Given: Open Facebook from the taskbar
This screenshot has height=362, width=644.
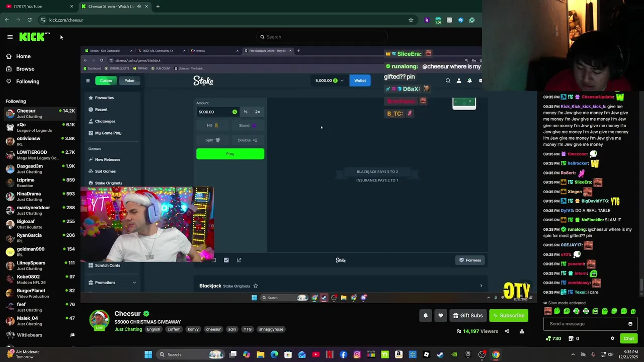Looking at the screenshot, I should (x=343, y=354).
